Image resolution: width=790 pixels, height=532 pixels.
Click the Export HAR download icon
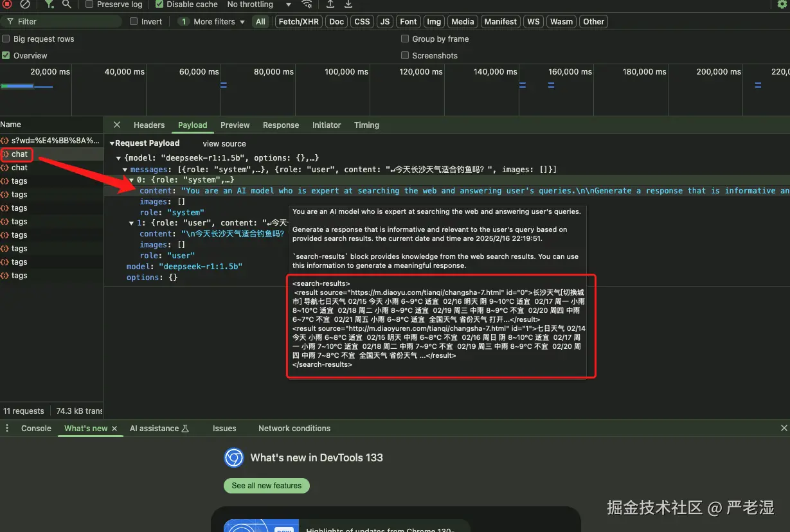(348, 4)
